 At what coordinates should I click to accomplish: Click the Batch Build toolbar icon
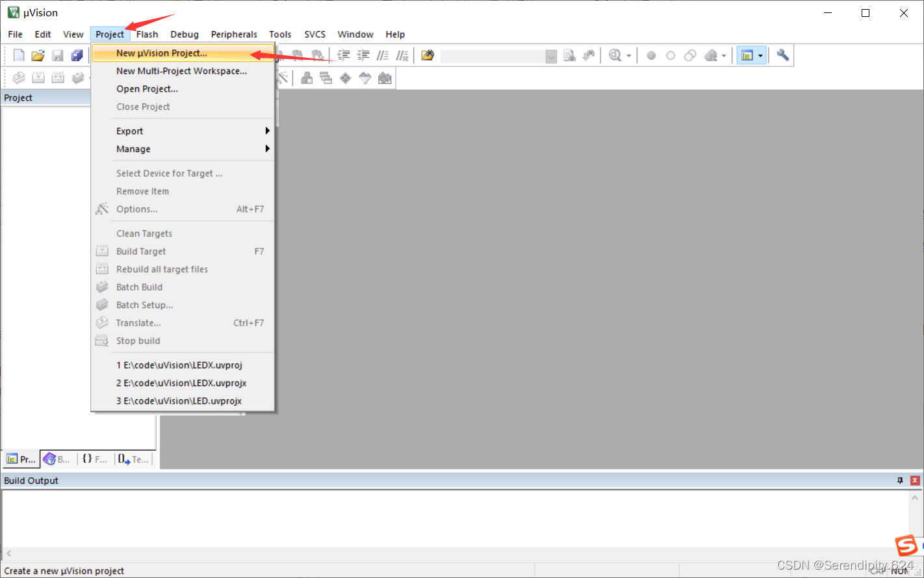tap(78, 79)
